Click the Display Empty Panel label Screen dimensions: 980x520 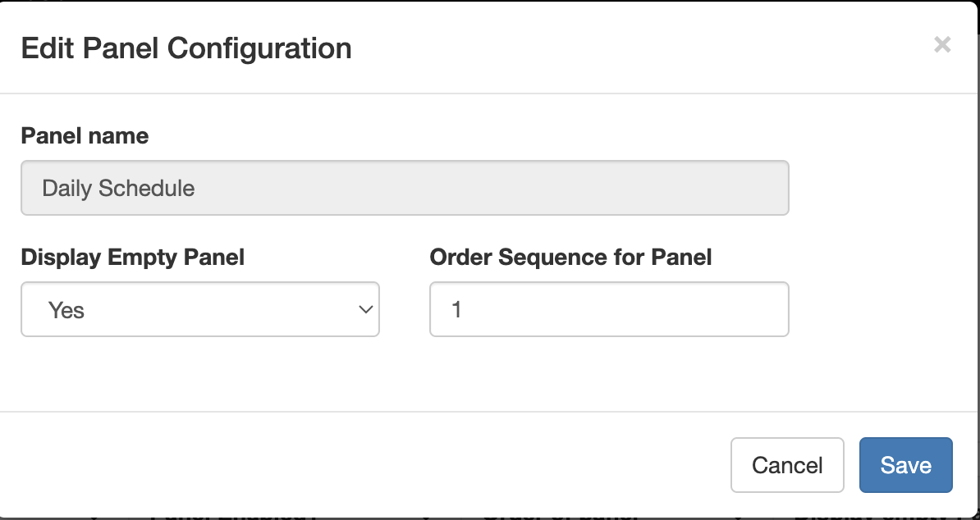[x=132, y=258]
